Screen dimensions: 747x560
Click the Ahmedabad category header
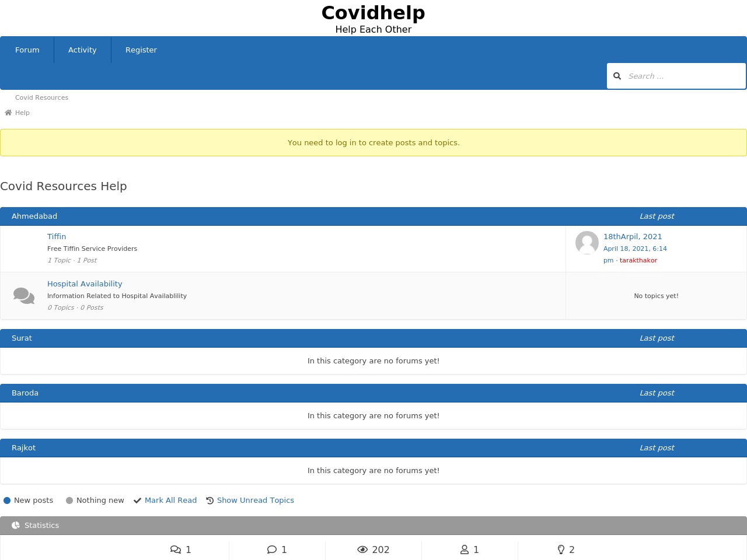click(x=34, y=216)
